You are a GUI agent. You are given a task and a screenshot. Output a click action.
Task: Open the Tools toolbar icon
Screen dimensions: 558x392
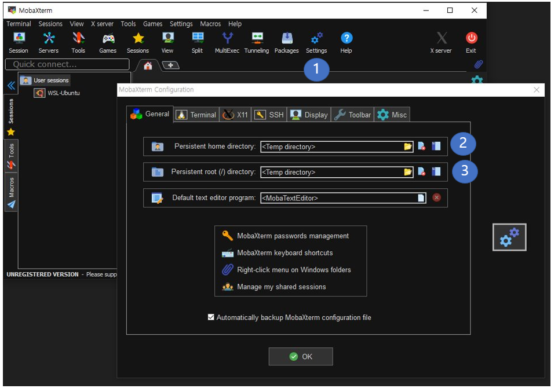78,43
